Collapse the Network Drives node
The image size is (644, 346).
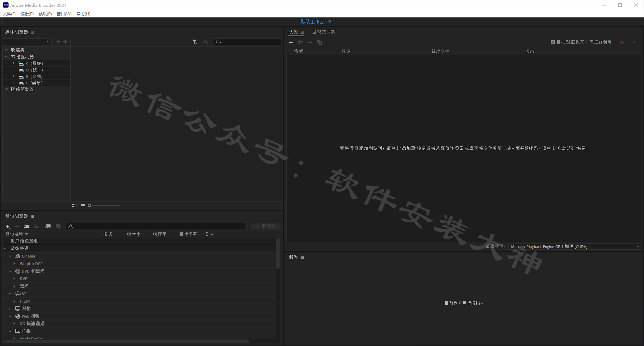[6, 89]
